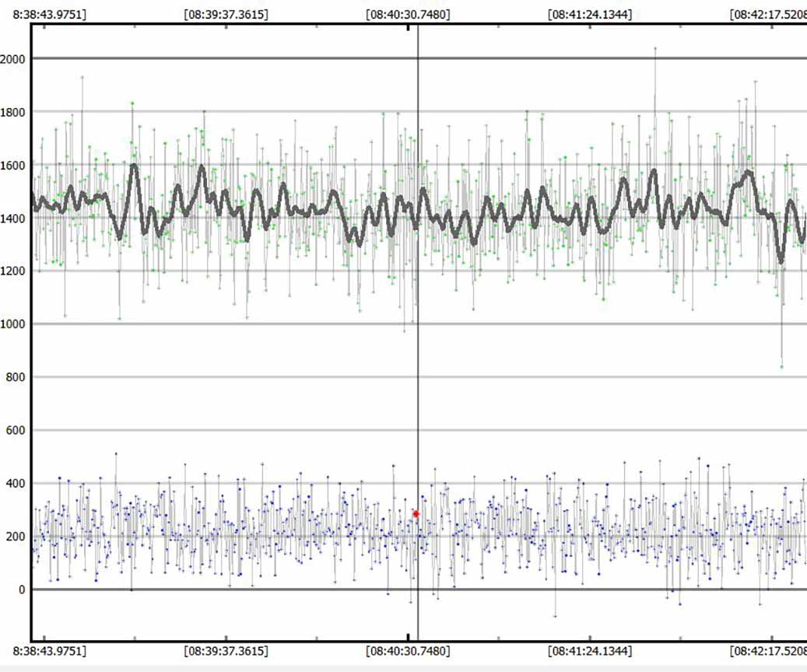Click the y-axis value 0

[x=22, y=590]
